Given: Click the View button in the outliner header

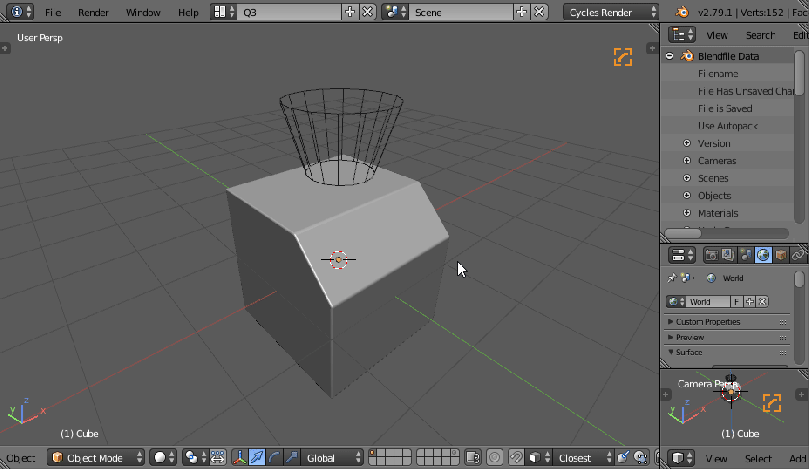Looking at the screenshot, I should click(x=716, y=35).
